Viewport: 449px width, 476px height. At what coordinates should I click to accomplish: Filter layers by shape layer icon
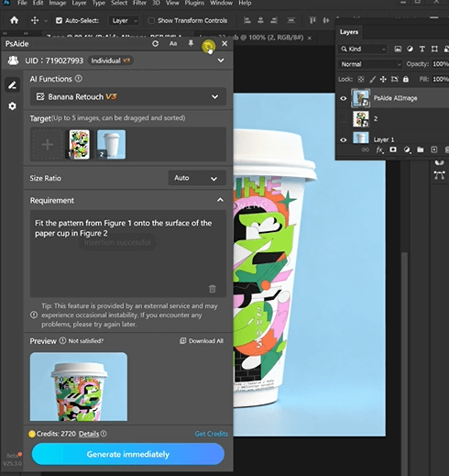pos(434,49)
